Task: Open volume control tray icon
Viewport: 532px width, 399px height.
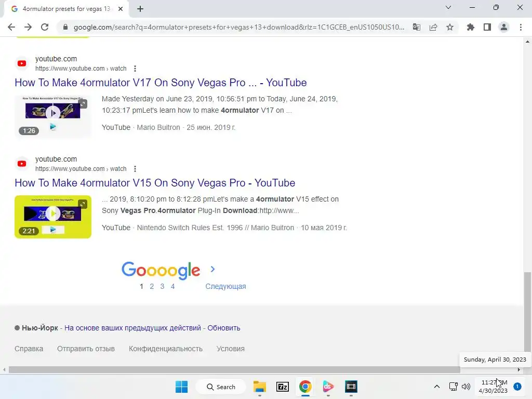Action: point(466,387)
